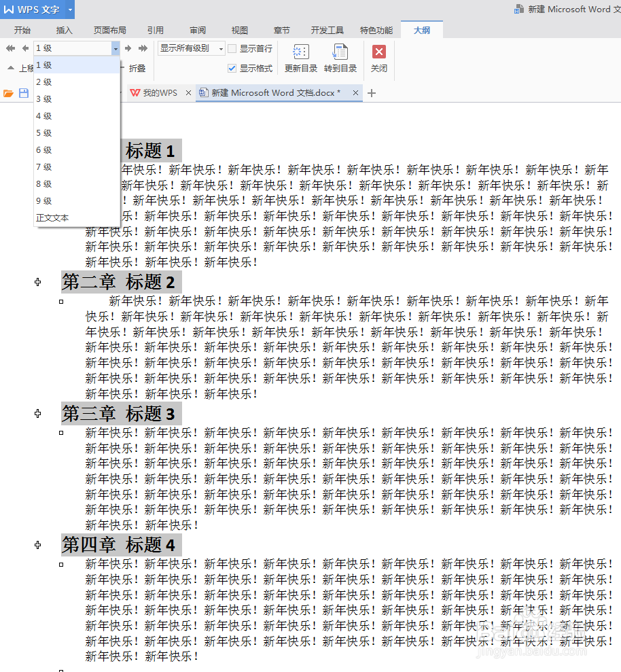Screen dimensions: 621x672
Task: Select 6 级 in the level list
Action: pos(77,150)
